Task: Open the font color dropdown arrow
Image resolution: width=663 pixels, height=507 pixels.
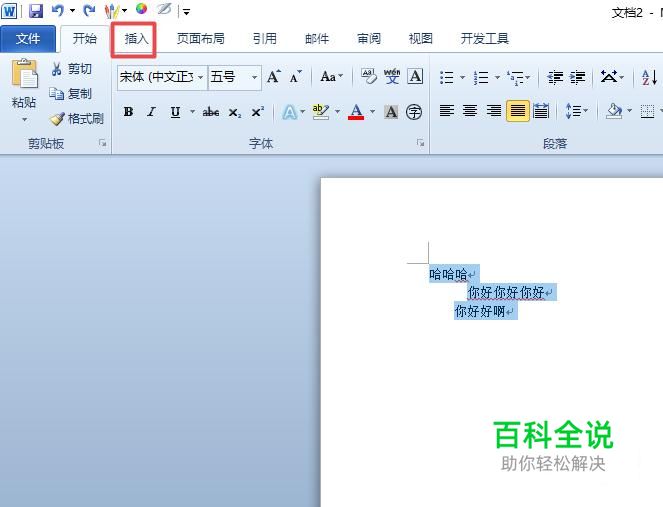Action: 373,112
